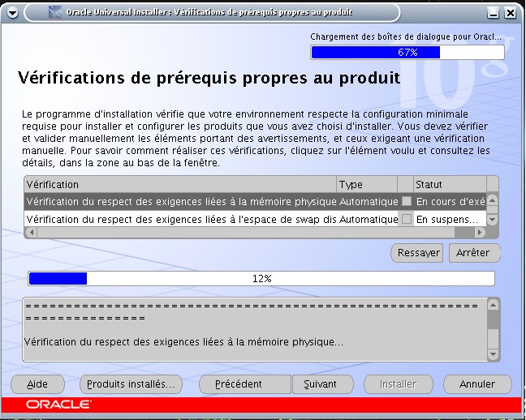
Task: Click table horizontal scroll left arrow
Action: coord(32,232)
